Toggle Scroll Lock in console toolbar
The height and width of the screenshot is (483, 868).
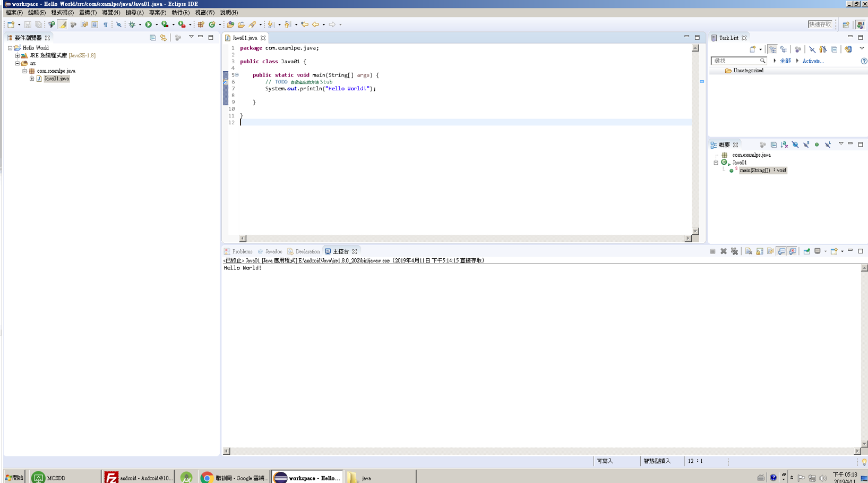[x=760, y=251]
